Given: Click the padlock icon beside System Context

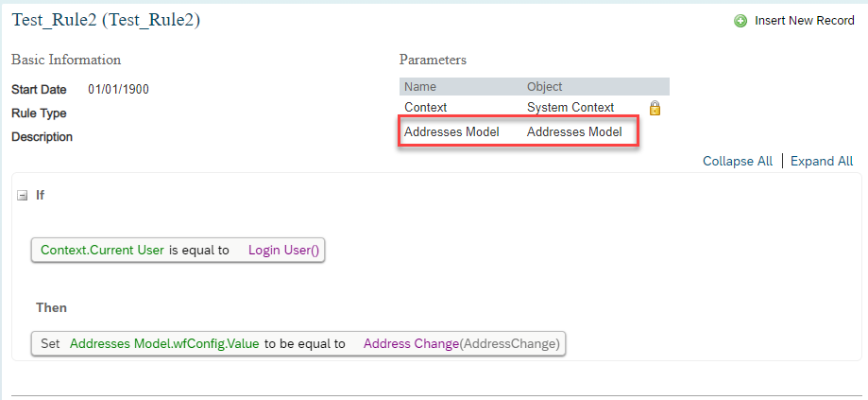Looking at the screenshot, I should tap(655, 108).
